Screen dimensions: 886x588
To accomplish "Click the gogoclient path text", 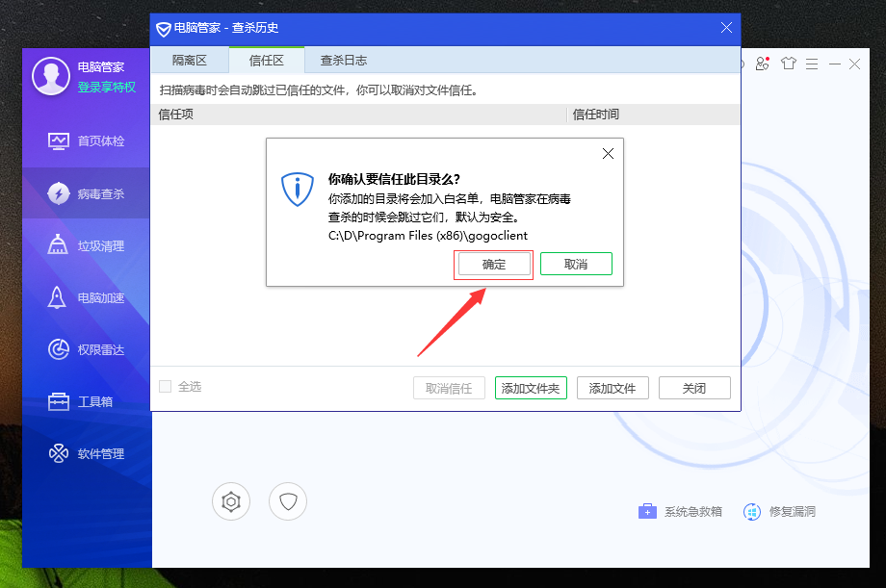I will [x=428, y=236].
